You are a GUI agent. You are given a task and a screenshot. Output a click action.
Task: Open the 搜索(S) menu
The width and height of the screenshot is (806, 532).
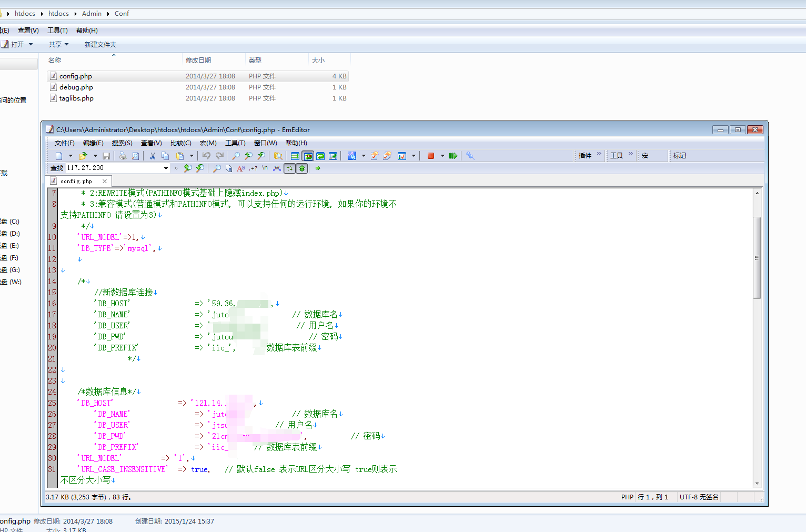click(122, 143)
